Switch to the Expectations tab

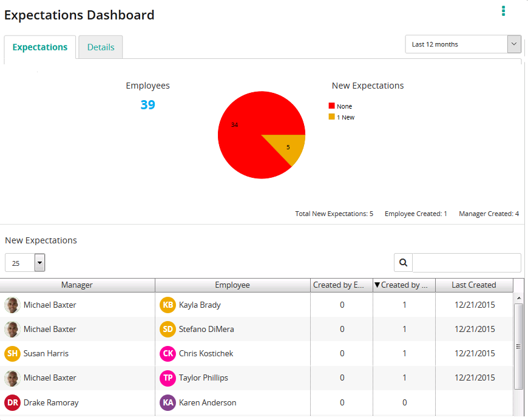pos(40,47)
